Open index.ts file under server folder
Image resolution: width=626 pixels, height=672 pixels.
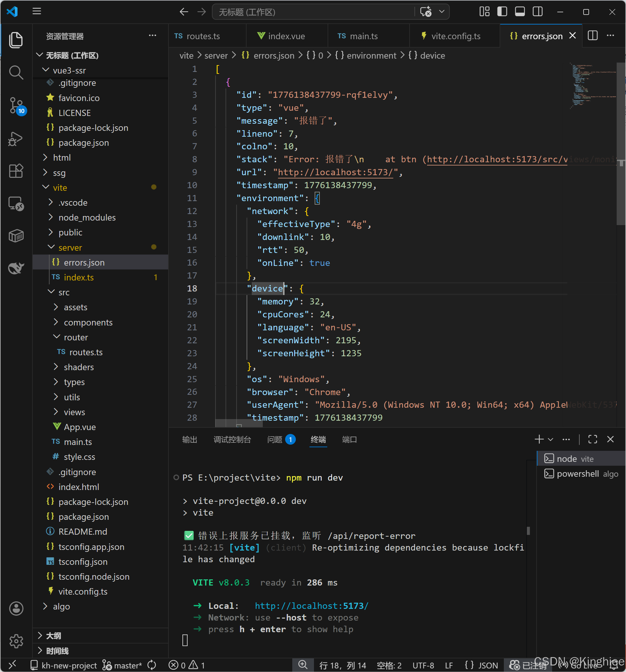(x=78, y=277)
